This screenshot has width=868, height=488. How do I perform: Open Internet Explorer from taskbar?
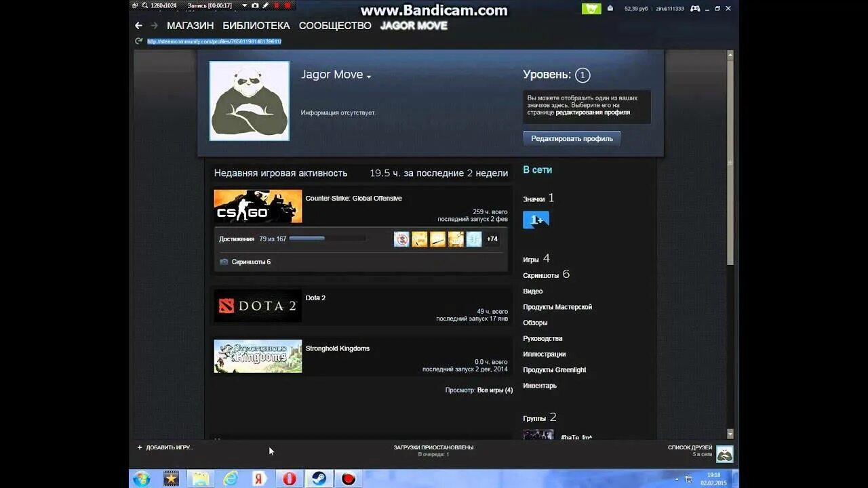231,479
